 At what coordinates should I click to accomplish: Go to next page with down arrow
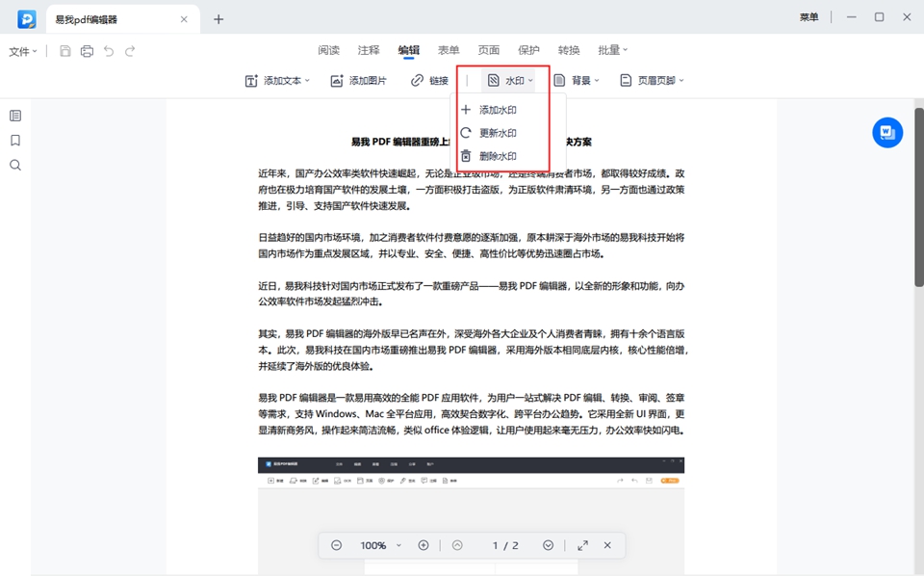tap(548, 545)
